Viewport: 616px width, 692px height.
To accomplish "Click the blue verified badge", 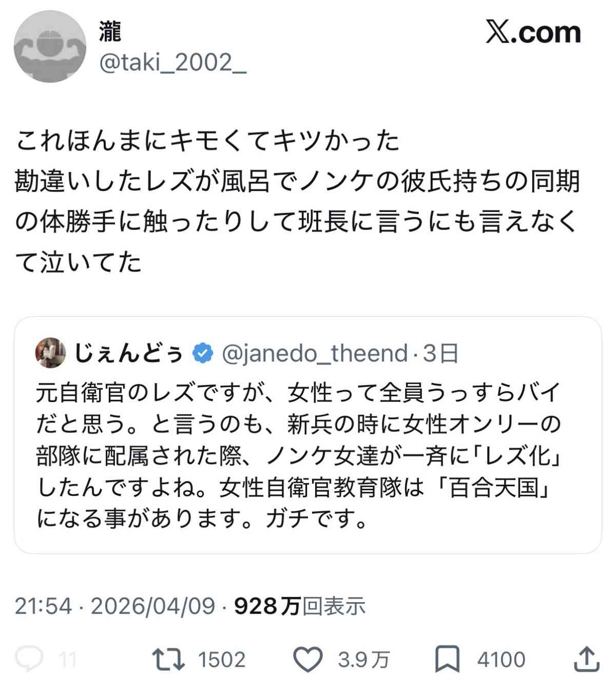I will click(203, 353).
